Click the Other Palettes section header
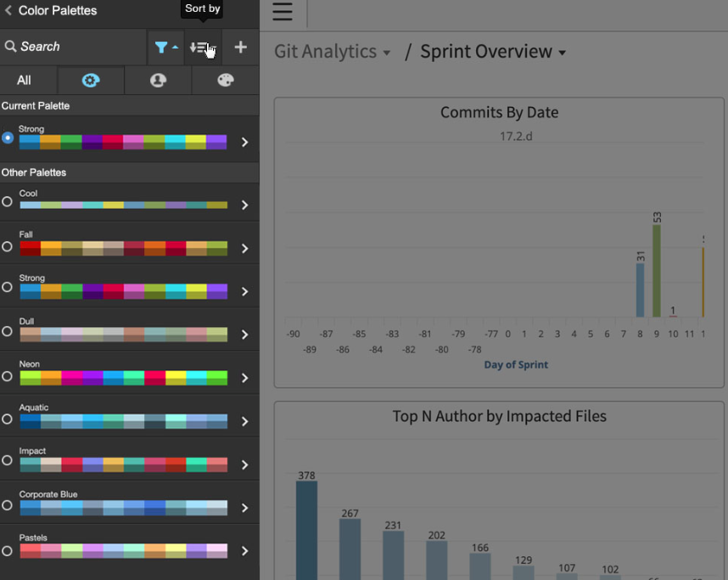Image resolution: width=728 pixels, height=580 pixels. (33, 172)
